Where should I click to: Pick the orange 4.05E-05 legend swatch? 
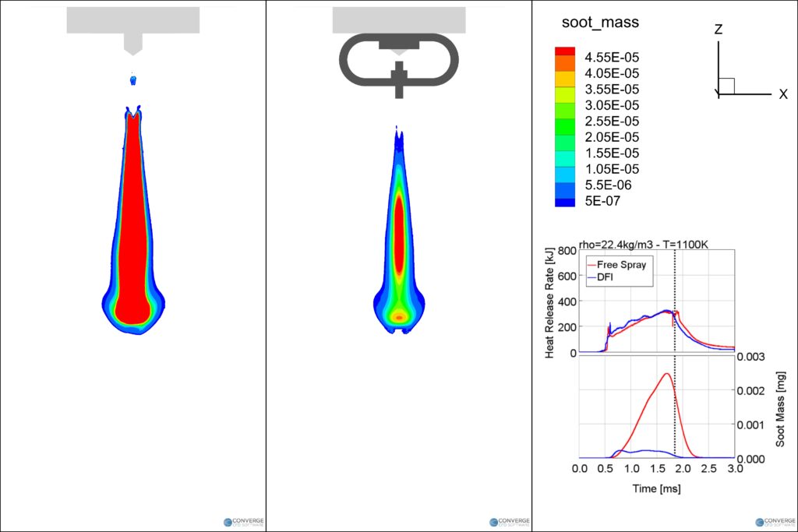(x=563, y=72)
